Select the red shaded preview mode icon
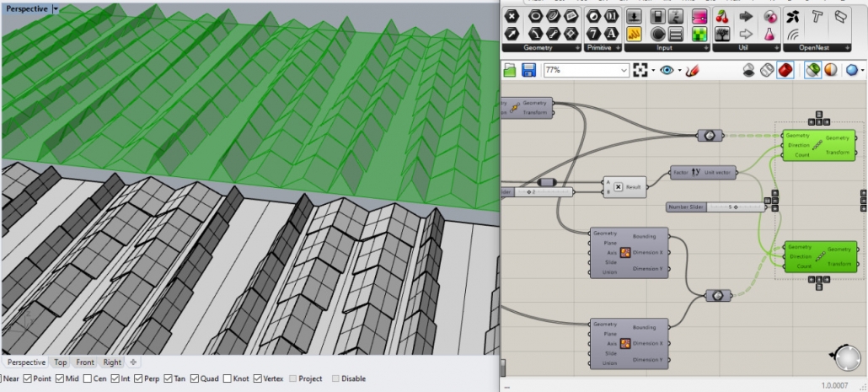 point(785,70)
